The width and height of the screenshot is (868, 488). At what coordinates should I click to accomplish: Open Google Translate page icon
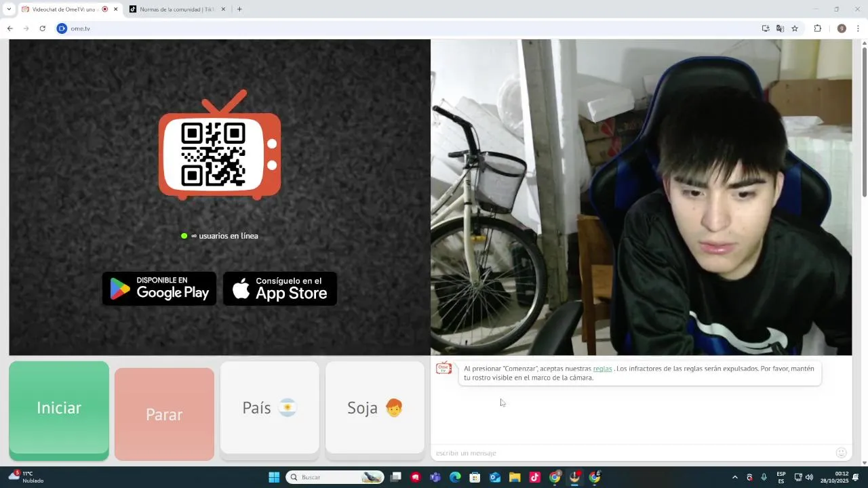[x=780, y=28]
